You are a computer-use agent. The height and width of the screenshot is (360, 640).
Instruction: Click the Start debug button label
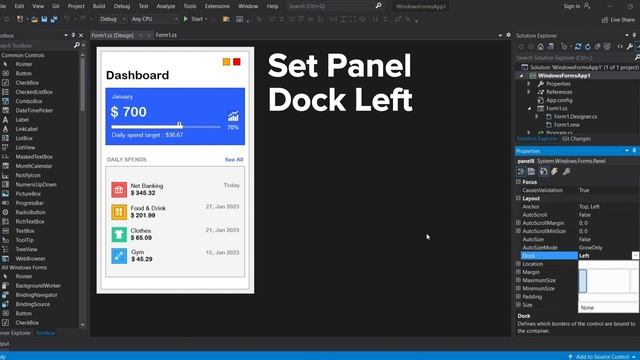[x=197, y=19]
